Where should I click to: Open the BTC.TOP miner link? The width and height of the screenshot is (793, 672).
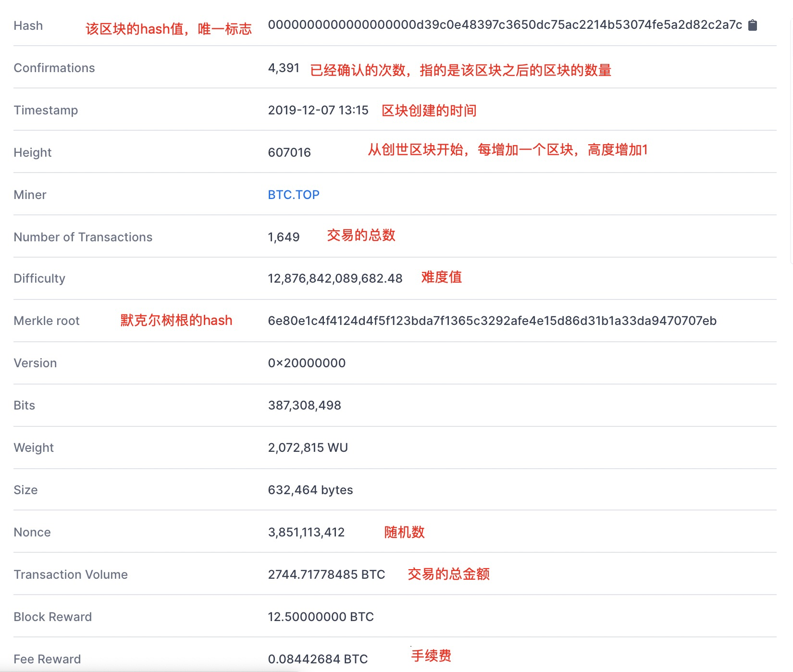pyautogui.click(x=293, y=194)
